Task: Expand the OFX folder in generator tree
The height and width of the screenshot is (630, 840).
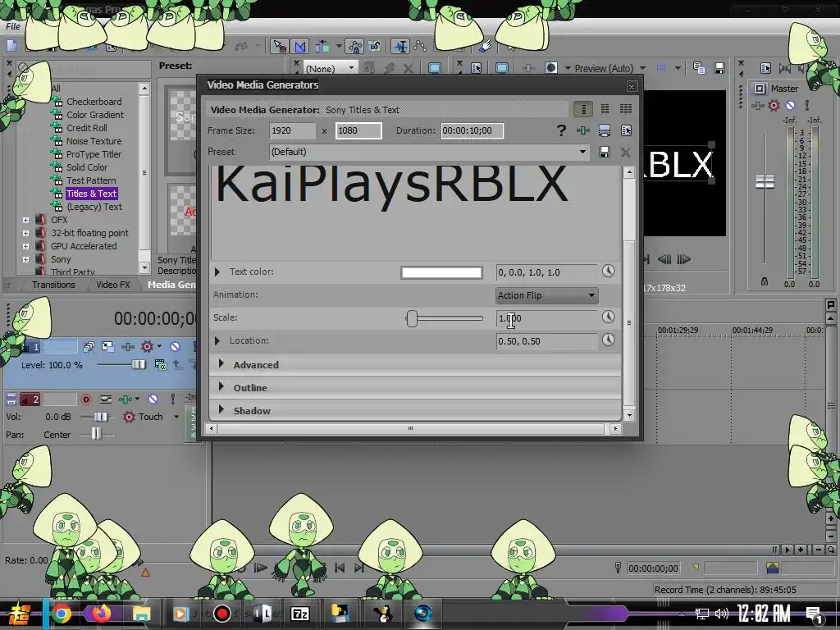Action: 25,220
